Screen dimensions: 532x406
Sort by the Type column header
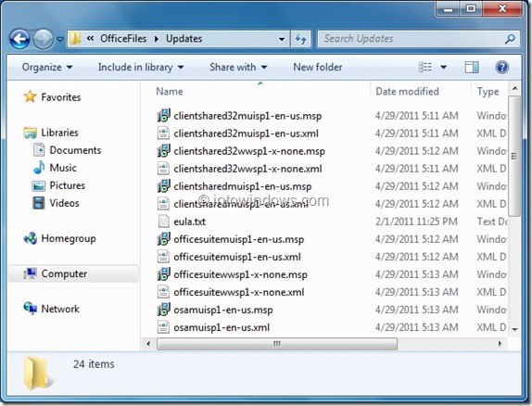488,92
